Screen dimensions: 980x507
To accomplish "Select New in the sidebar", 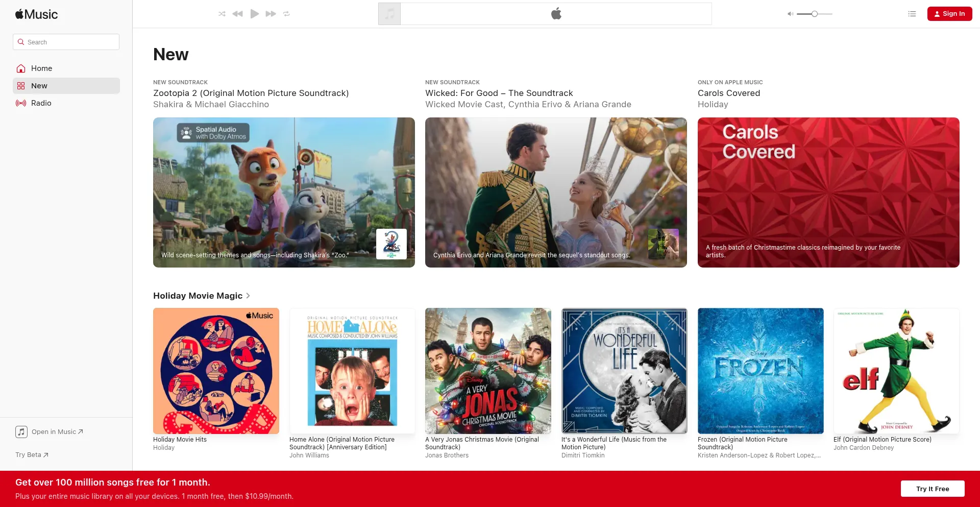I will (x=39, y=86).
